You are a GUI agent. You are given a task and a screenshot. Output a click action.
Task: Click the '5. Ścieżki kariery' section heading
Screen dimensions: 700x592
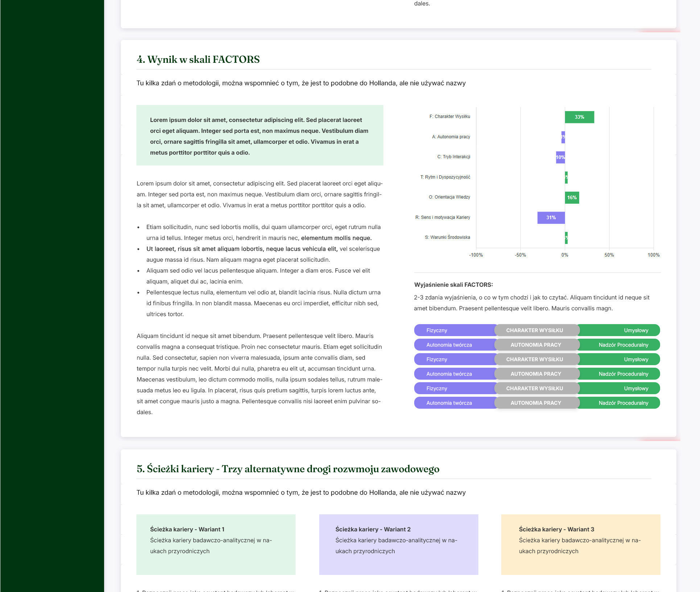click(288, 469)
